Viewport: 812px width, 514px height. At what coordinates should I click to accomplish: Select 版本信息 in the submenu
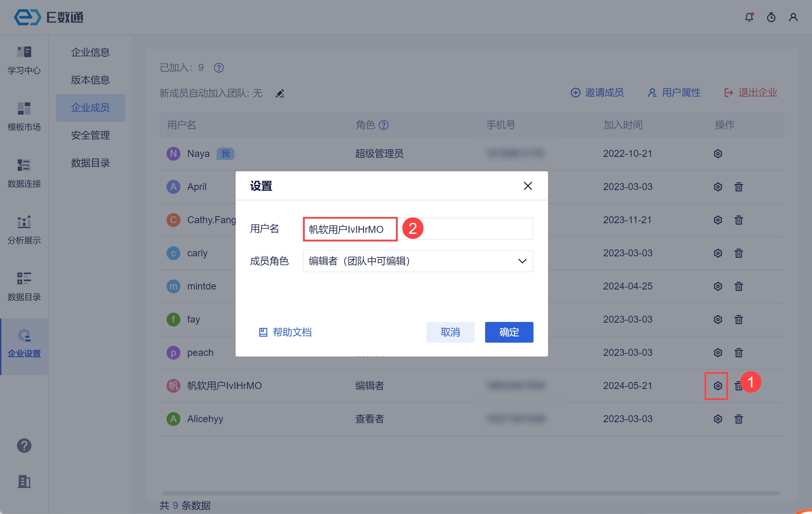coord(90,80)
